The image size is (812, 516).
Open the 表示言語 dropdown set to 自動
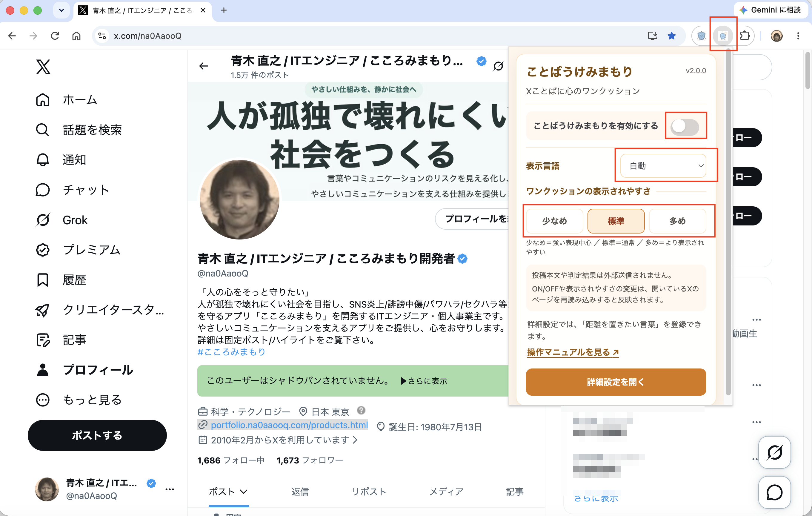pos(663,166)
